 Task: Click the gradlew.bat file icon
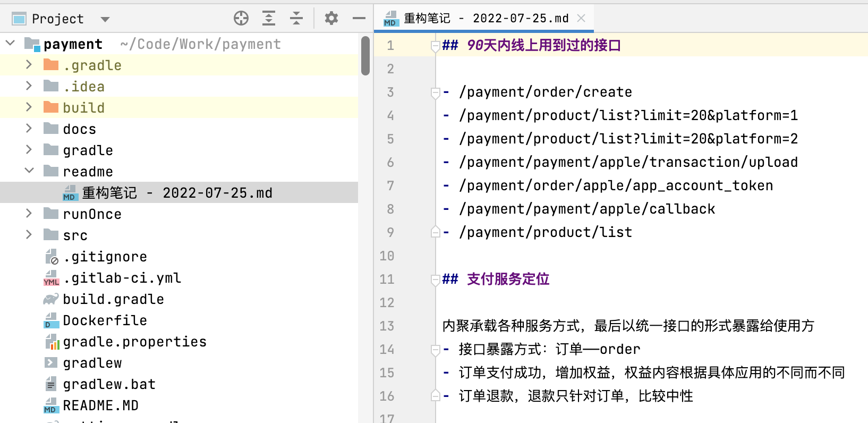click(51, 384)
